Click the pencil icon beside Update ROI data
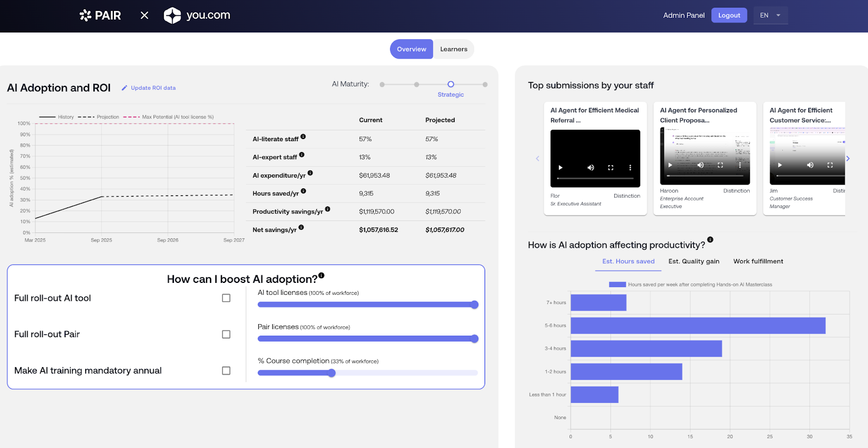 [124, 88]
